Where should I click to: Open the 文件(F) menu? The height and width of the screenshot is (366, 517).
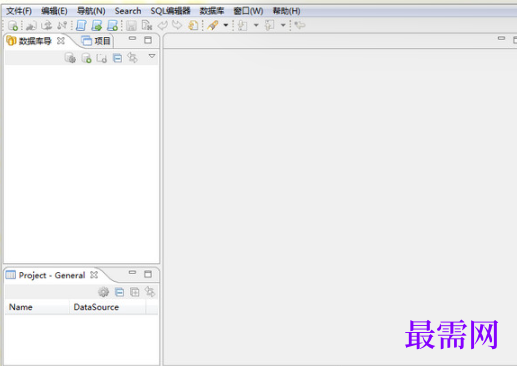(19, 11)
